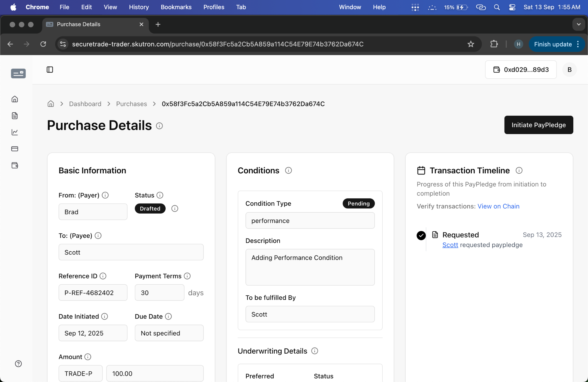Open a new browser tab
The height and width of the screenshot is (382, 588).
click(x=158, y=24)
